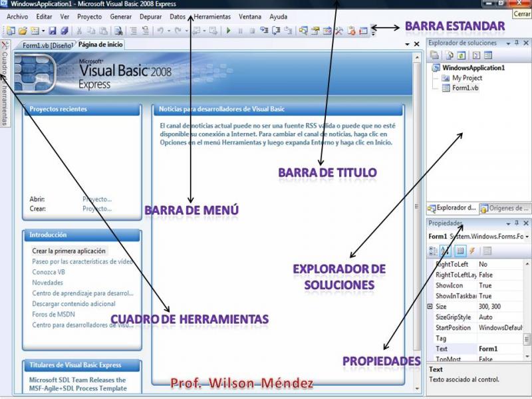Screen dimensions: 532x399
Task: Switch to the Form1.vb [Diseño] tab
Action: pyautogui.click(x=47, y=45)
